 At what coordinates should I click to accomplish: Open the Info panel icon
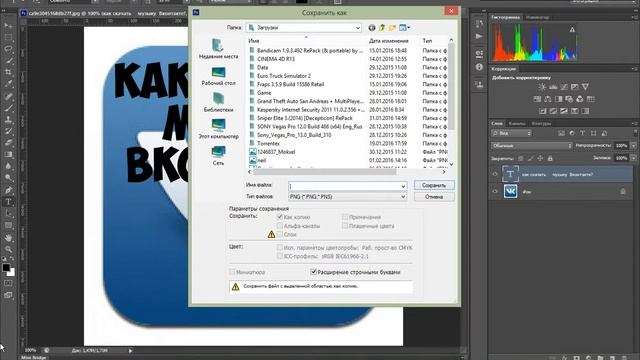[479, 67]
